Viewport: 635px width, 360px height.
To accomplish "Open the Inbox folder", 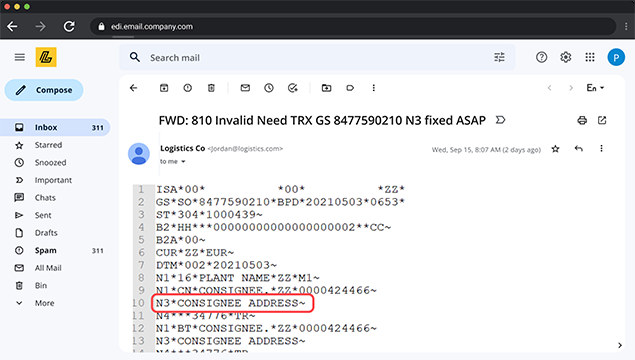I will 55,127.
